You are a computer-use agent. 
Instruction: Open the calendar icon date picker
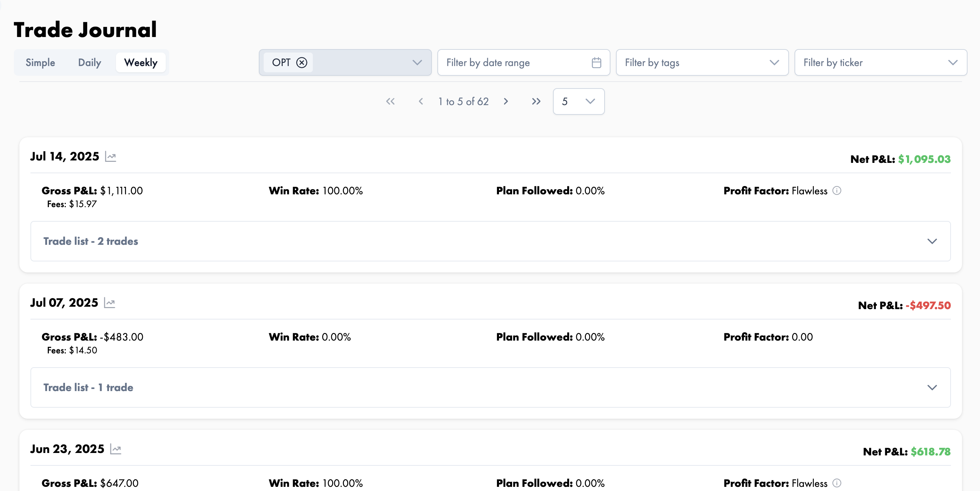tap(596, 62)
